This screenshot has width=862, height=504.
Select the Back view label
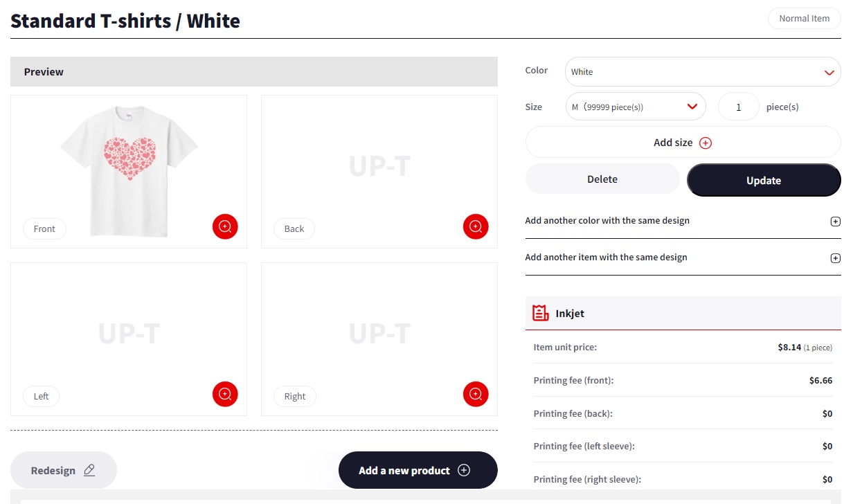coord(294,229)
